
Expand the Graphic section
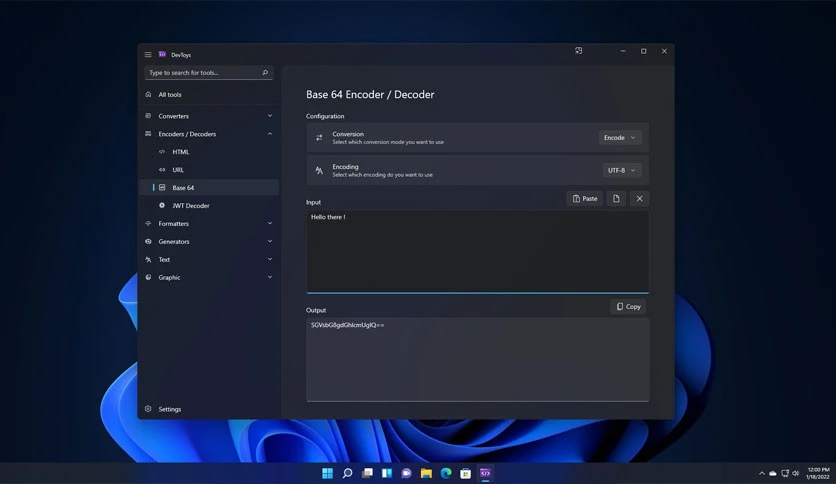[x=270, y=277]
